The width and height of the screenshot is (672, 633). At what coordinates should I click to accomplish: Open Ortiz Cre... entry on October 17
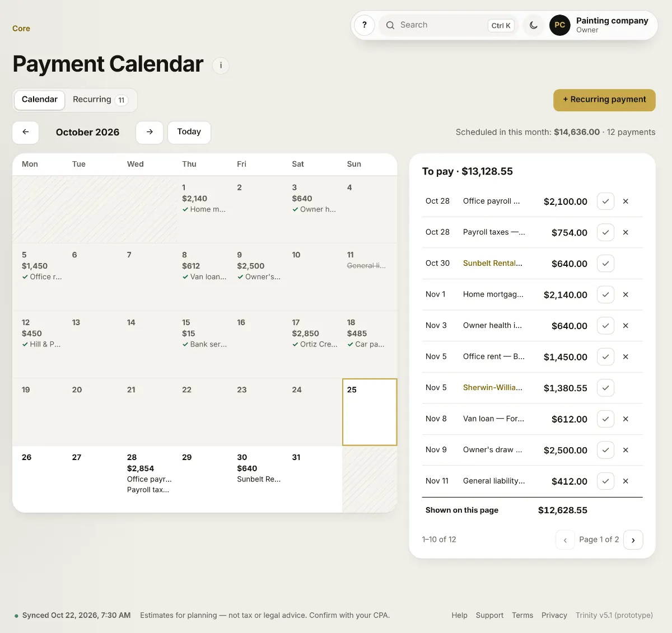point(315,344)
